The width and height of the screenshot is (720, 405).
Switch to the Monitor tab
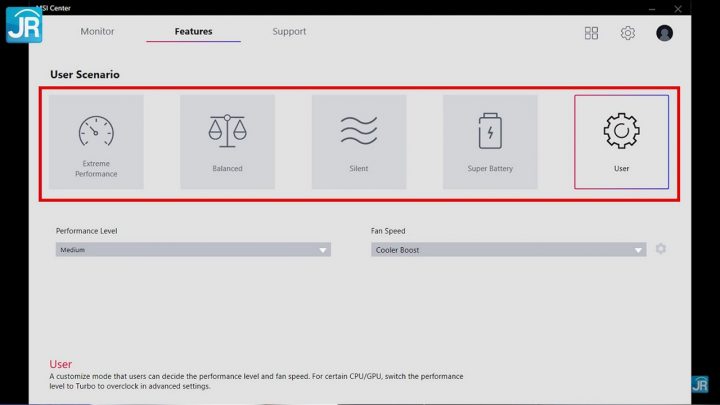click(97, 31)
